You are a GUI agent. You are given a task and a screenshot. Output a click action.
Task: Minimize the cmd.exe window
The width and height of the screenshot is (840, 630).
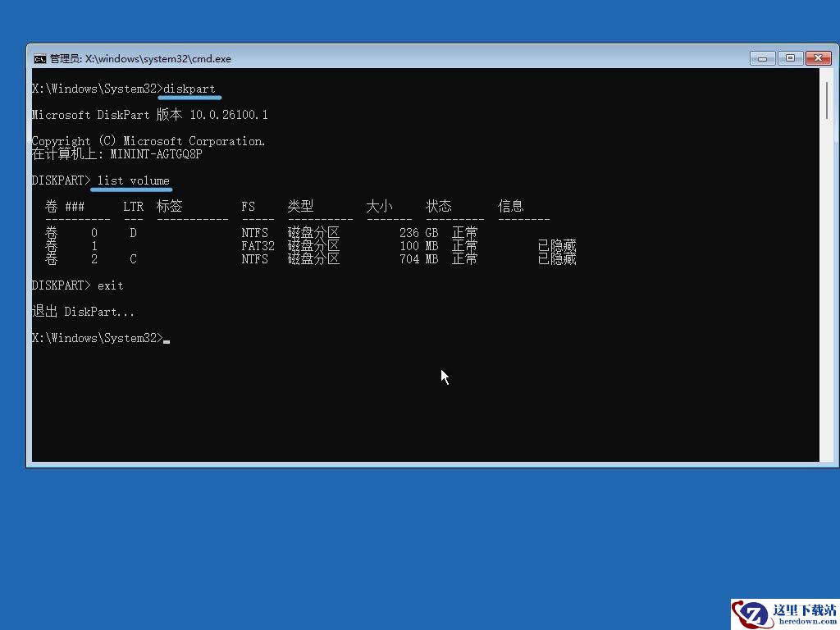click(762, 58)
